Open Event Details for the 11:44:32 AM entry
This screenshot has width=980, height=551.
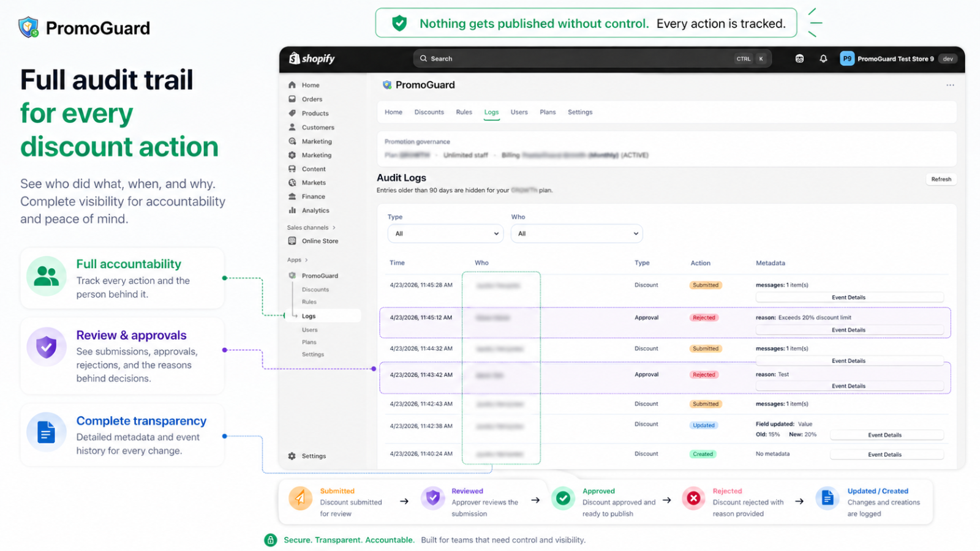click(x=849, y=361)
